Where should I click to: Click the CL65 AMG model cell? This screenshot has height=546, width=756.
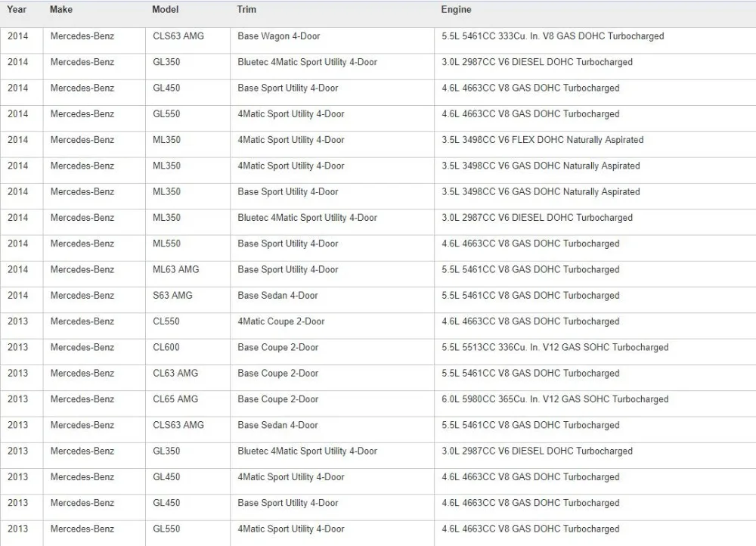click(x=187, y=404)
